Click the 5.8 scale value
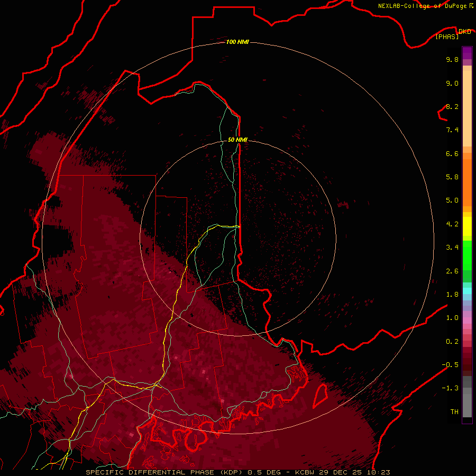476x476 pixels. 452,177
